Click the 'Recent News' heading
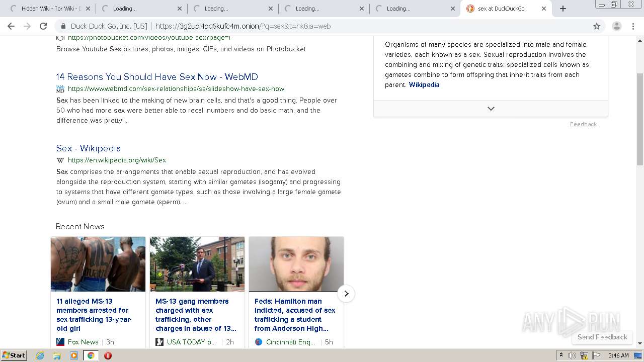The image size is (644, 362). pyautogui.click(x=80, y=227)
